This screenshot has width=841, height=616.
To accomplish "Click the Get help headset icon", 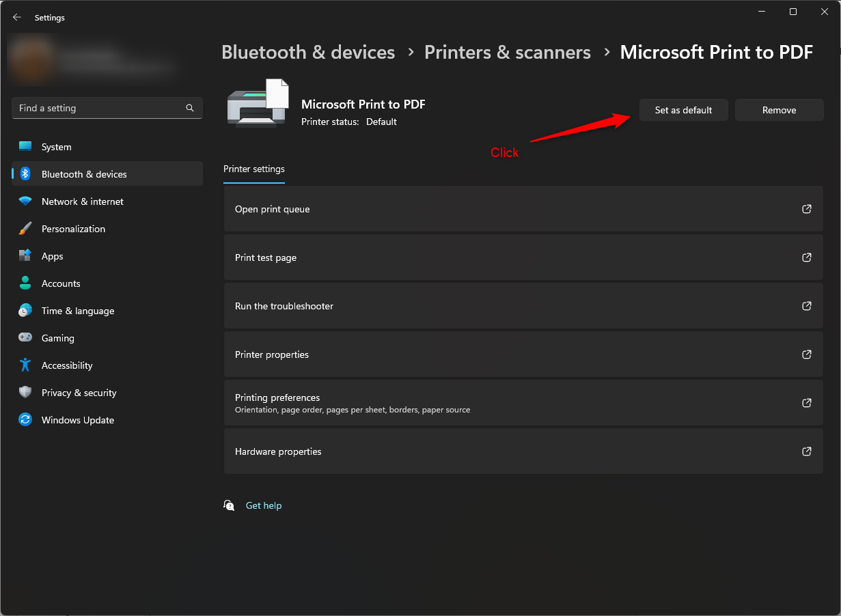I will [x=229, y=505].
